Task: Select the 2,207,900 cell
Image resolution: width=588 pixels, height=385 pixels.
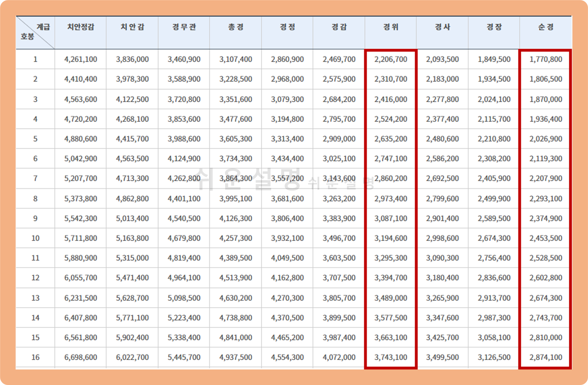Action: [546, 178]
